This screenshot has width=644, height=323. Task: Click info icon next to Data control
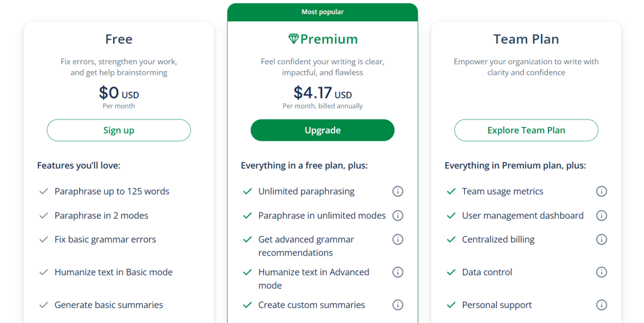tap(601, 272)
